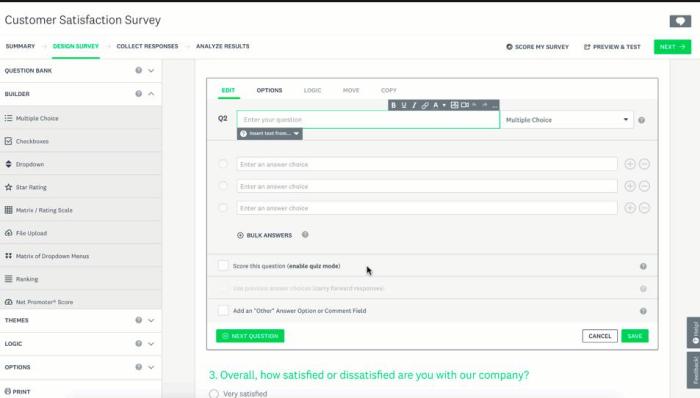Screen dimensions: 700x398
Task: Click Bulk Answers
Action: 264,235
